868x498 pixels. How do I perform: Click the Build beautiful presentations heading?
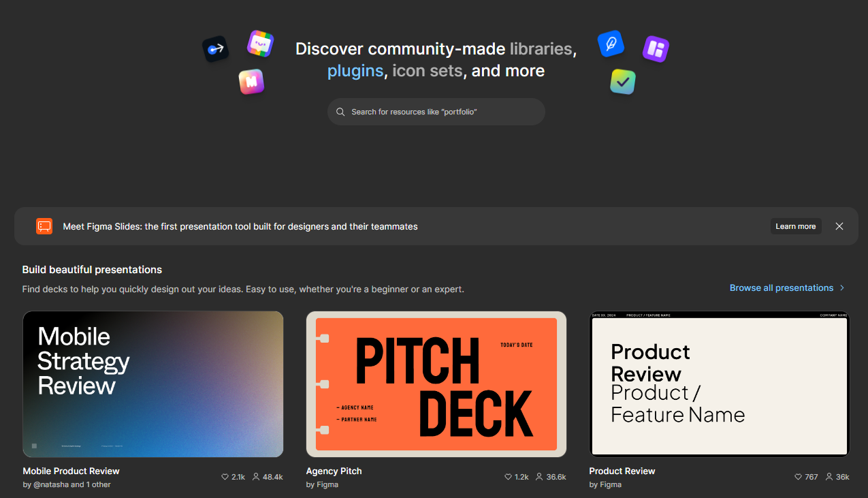click(x=92, y=270)
